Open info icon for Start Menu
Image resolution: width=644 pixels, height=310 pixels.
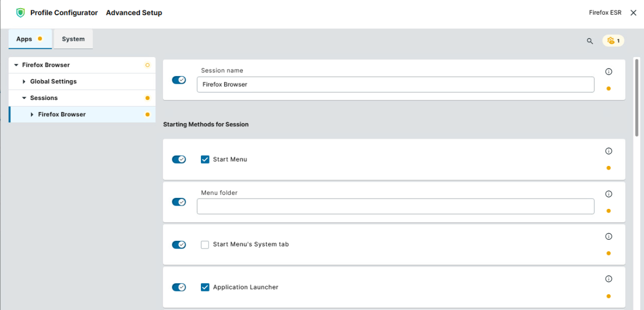(x=609, y=151)
